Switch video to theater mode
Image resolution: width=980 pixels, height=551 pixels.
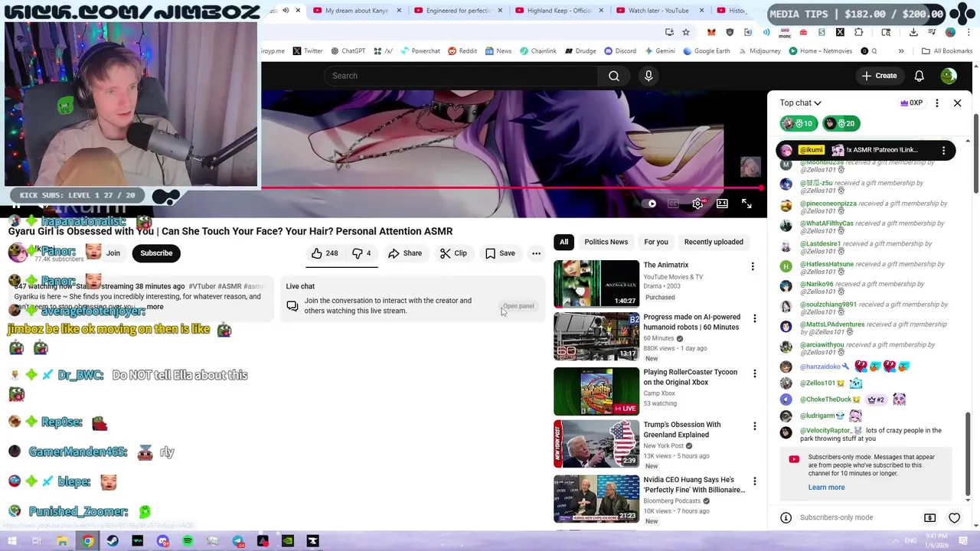[x=722, y=204]
